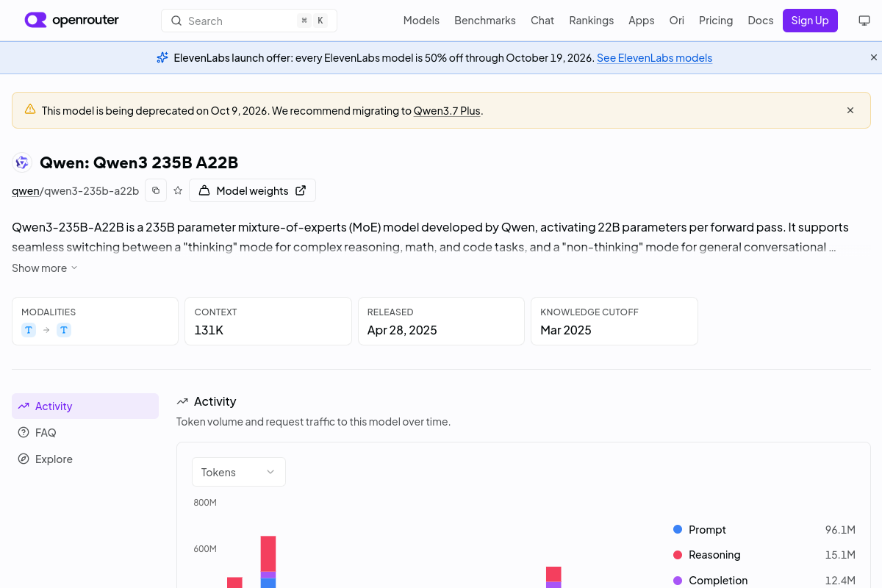Click the FAQ question mark icon
Screen dimensions: 882x588
[24, 432]
